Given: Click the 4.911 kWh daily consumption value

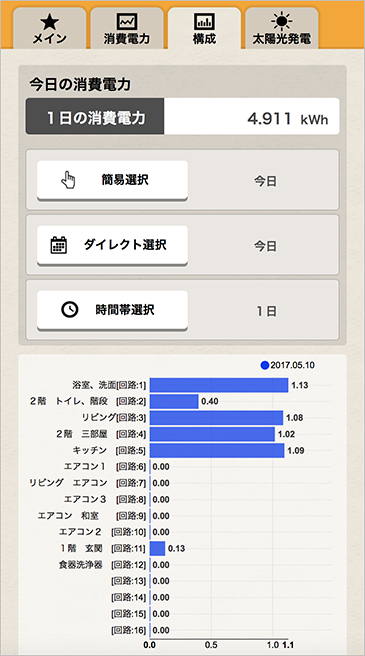Looking at the screenshot, I should click(288, 119).
